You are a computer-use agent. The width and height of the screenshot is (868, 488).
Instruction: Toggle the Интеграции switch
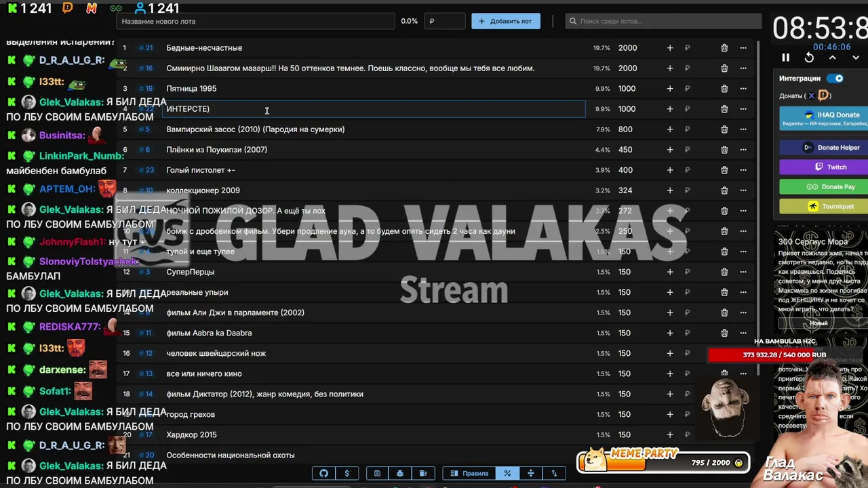[x=835, y=78]
